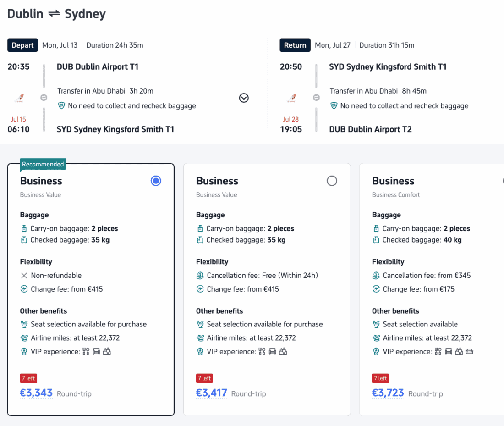
Task: Click the €3,723 round-trip price
Action: [x=388, y=393]
